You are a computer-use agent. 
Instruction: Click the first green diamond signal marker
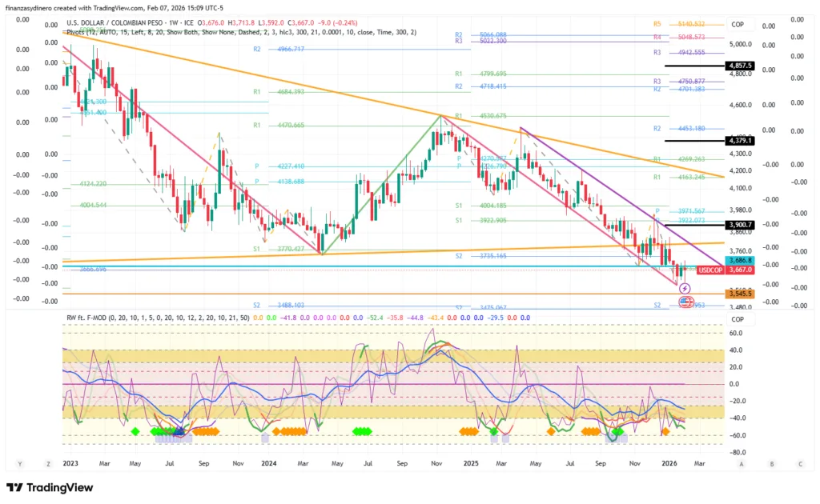tap(135, 431)
